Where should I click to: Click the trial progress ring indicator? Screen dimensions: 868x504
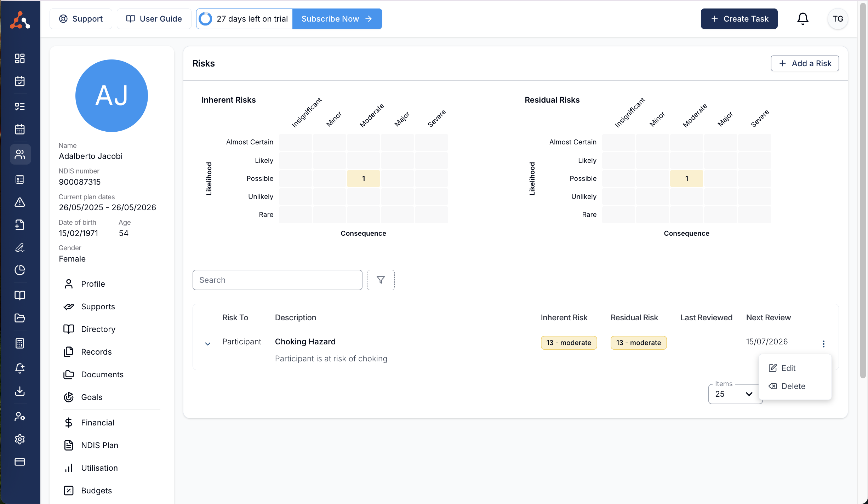tap(205, 19)
